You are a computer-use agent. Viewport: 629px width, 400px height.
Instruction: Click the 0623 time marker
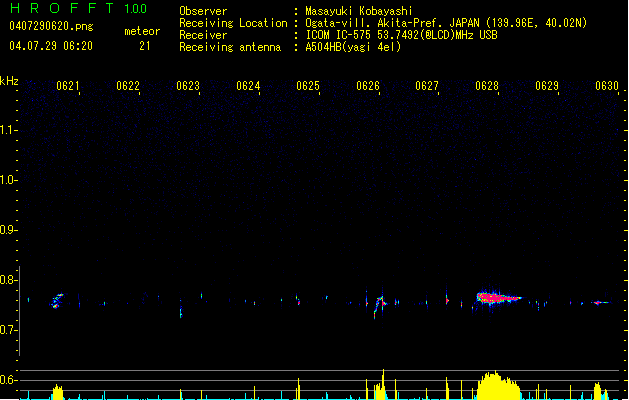(x=188, y=86)
